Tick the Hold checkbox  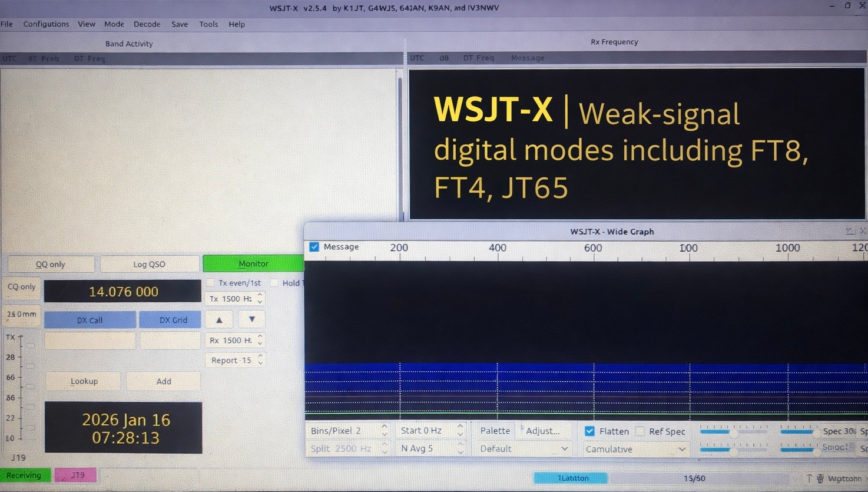pyautogui.click(x=274, y=283)
